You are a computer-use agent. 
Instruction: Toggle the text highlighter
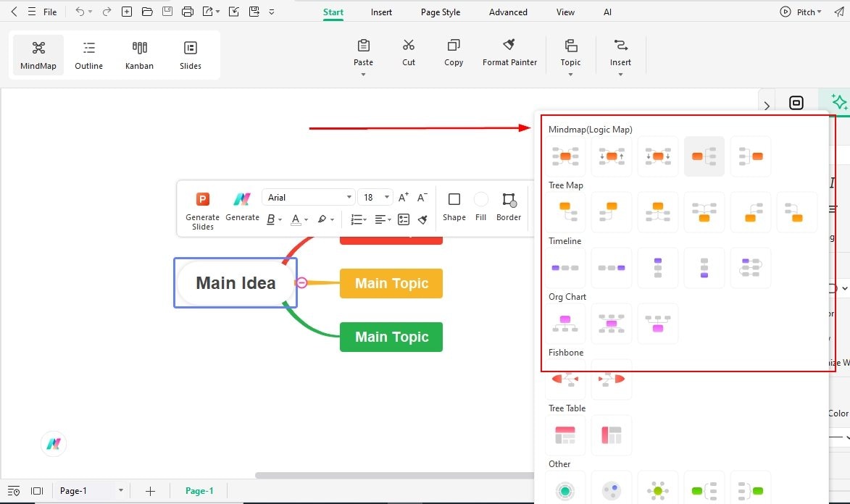(324, 219)
